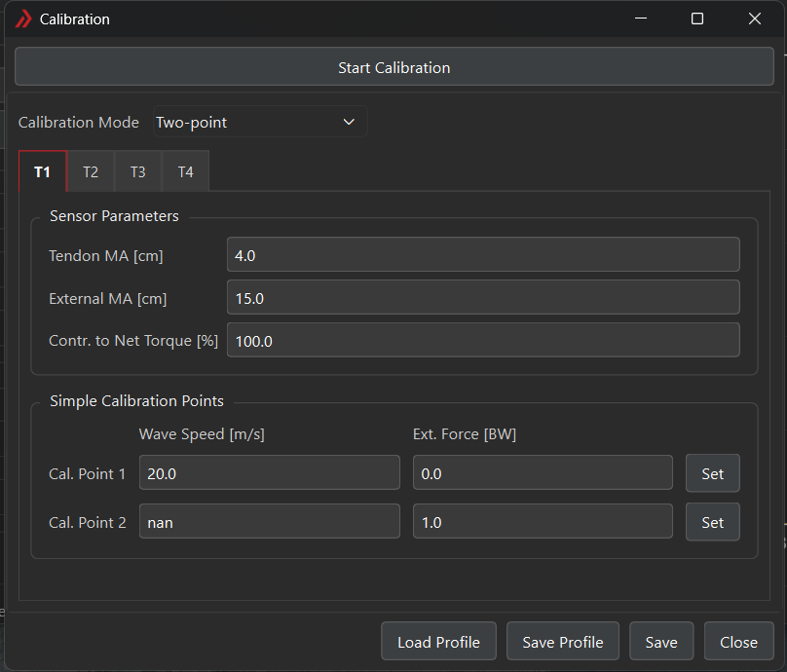The width and height of the screenshot is (787, 672).
Task: Click Cal. Point 2 ext. force field
Action: [x=543, y=521]
